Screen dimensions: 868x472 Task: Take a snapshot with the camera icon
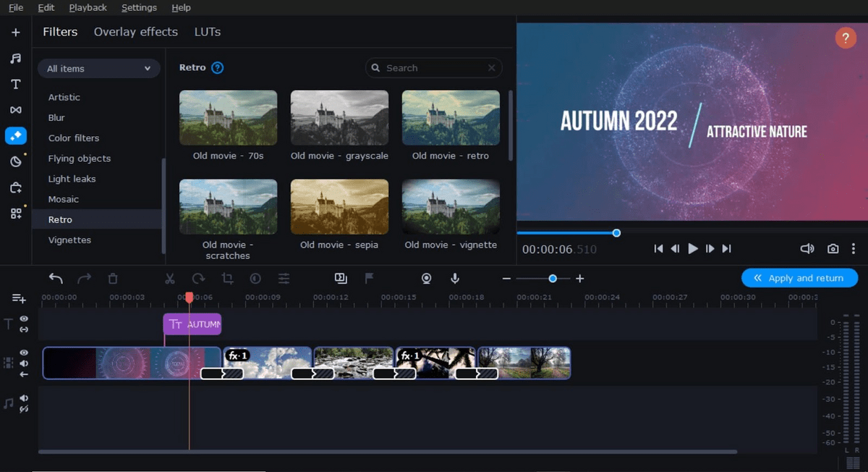point(833,248)
